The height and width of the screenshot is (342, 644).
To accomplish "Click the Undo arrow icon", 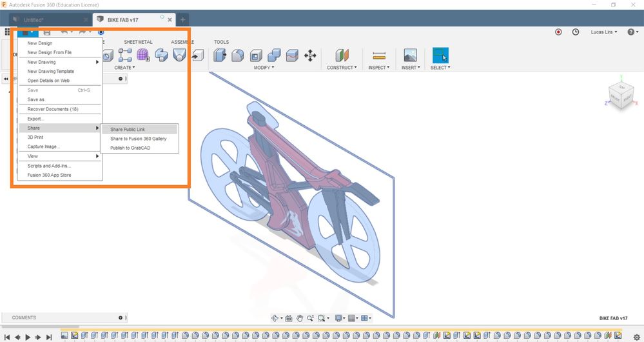I will (x=64, y=32).
